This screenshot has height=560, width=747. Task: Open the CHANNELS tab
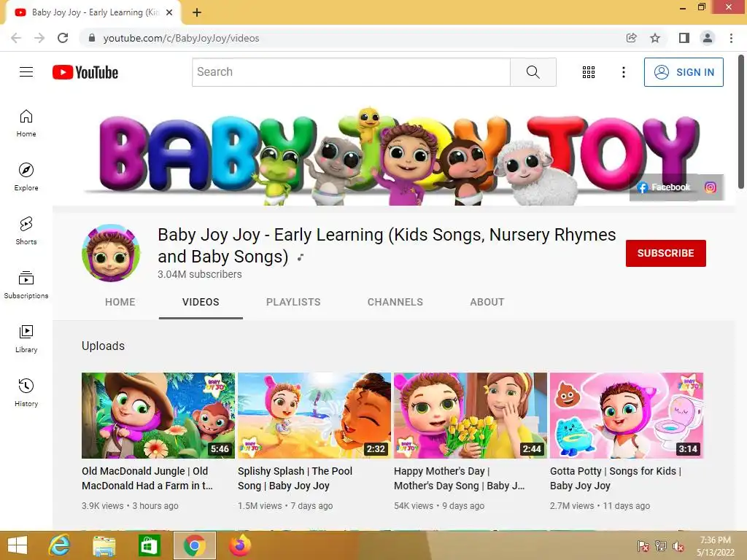(x=395, y=302)
